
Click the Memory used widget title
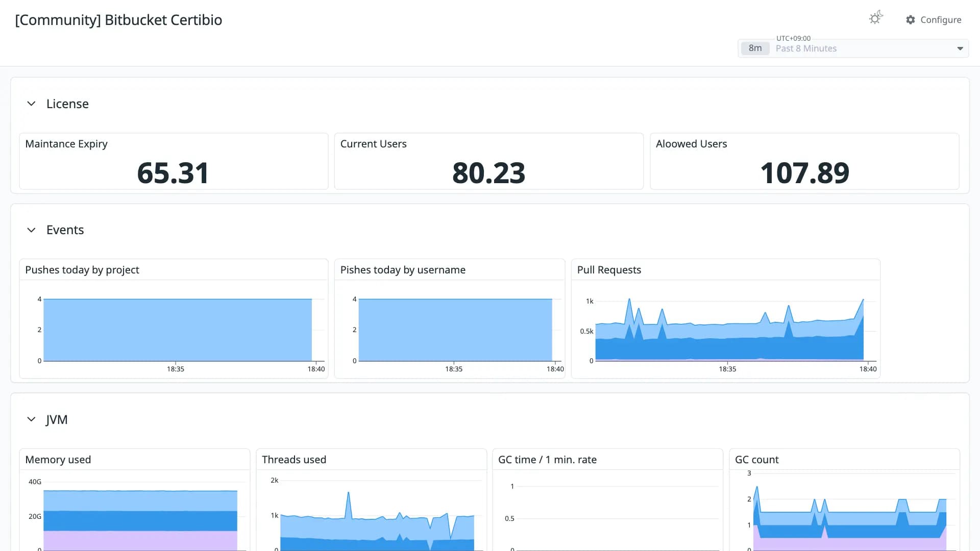(58, 460)
